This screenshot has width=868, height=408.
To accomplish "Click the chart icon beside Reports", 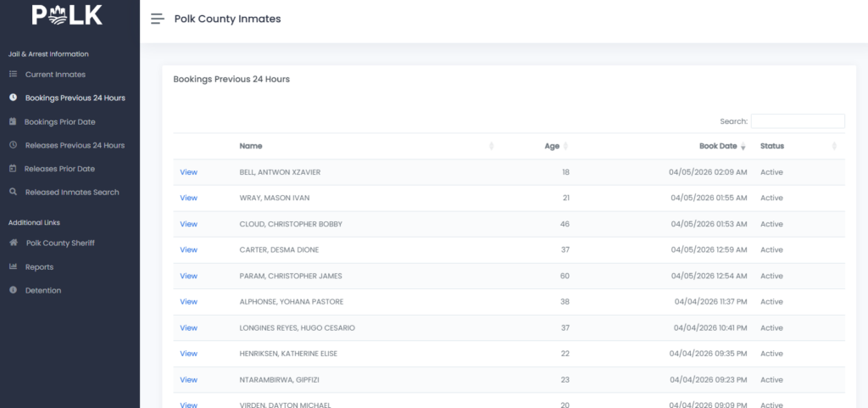I will (13, 267).
